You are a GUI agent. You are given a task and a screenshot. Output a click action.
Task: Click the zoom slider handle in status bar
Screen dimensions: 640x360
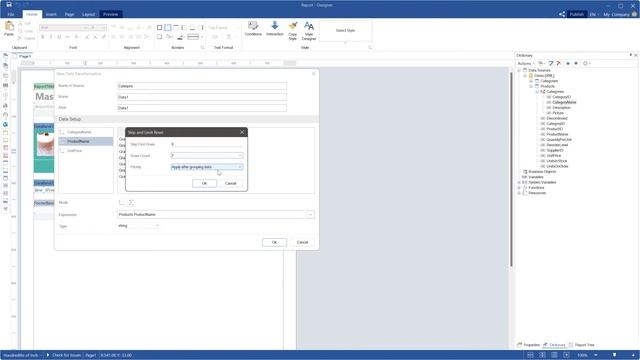(615, 355)
